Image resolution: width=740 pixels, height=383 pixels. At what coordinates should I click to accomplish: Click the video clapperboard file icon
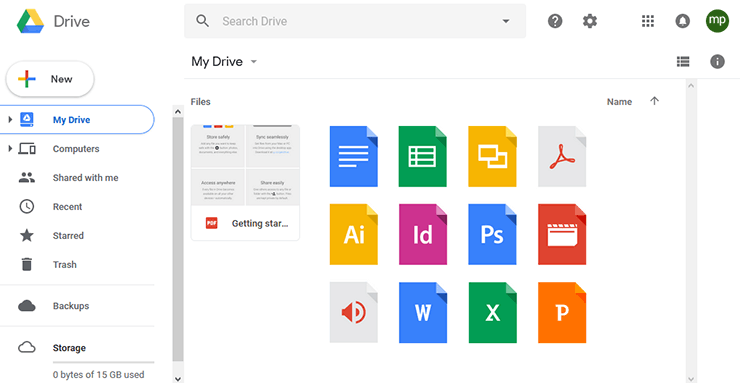pos(562,234)
